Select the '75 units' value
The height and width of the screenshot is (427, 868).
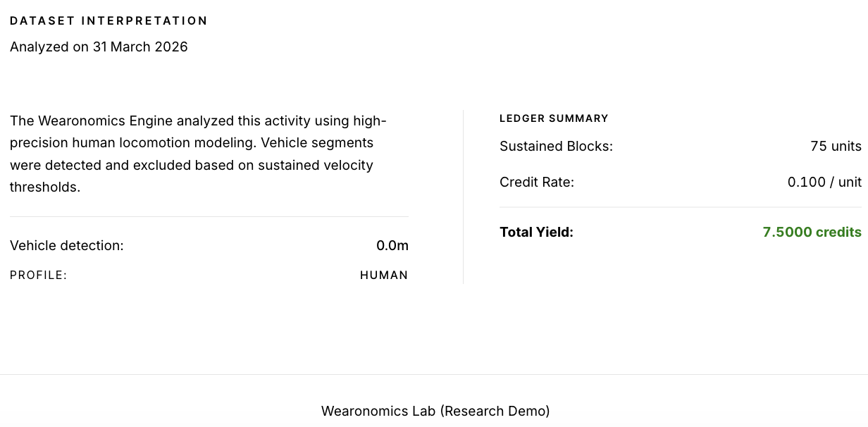coord(835,146)
